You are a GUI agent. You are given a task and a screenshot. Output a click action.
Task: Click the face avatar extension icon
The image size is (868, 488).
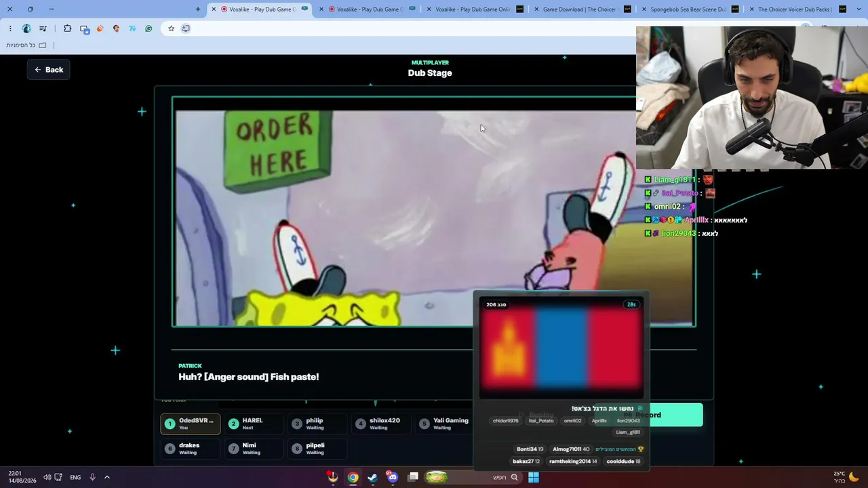coord(117,28)
